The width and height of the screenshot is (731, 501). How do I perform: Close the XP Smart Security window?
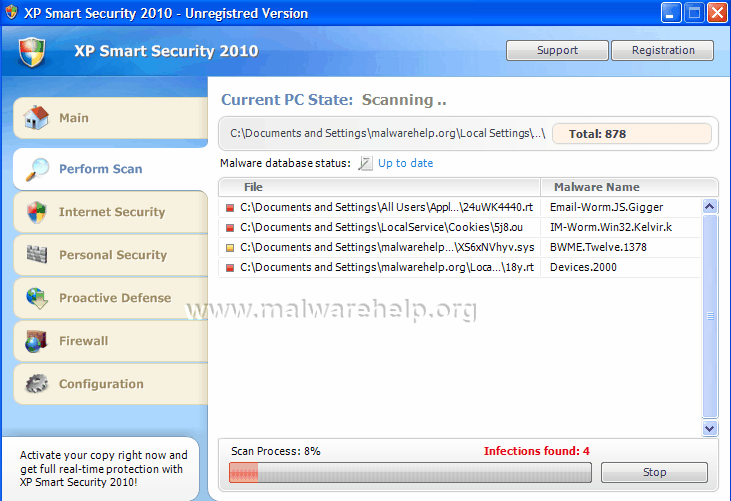tap(717, 13)
